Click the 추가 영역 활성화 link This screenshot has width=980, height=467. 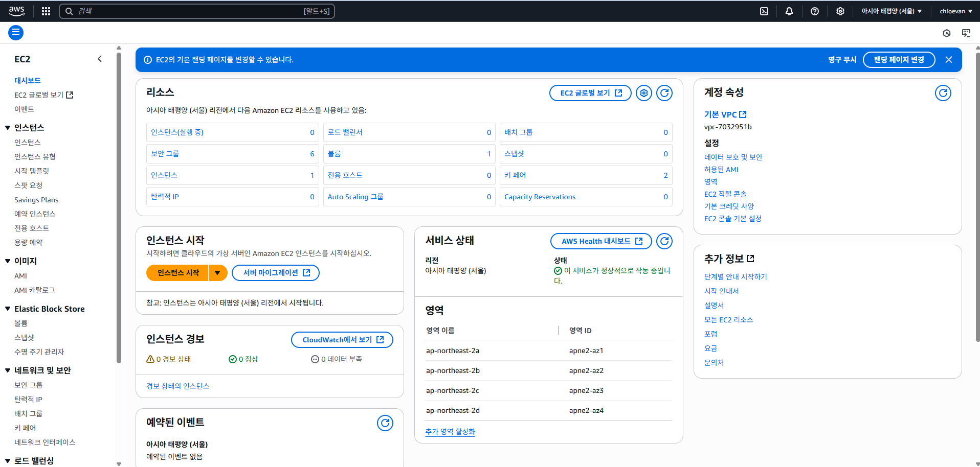click(x=450, y=432)
